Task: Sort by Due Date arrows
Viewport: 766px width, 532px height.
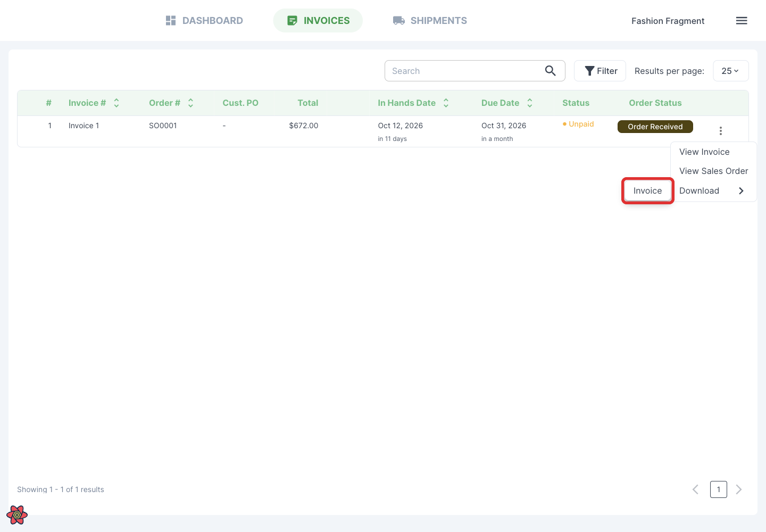Action: click(530, 103)
